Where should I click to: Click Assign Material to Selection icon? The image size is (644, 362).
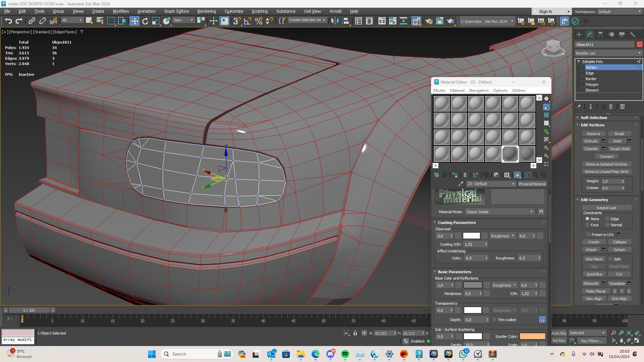pos(455,175)
